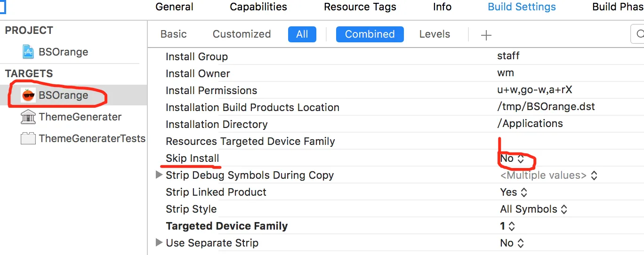Click the /tmp/BSOrange.dst location value

tap(546, 107)
